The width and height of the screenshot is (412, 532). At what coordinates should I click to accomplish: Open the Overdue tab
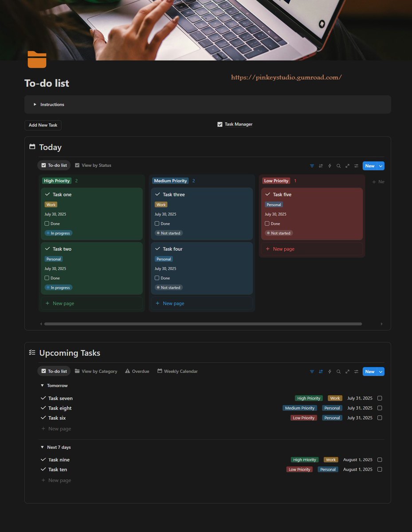coord(137,371)
